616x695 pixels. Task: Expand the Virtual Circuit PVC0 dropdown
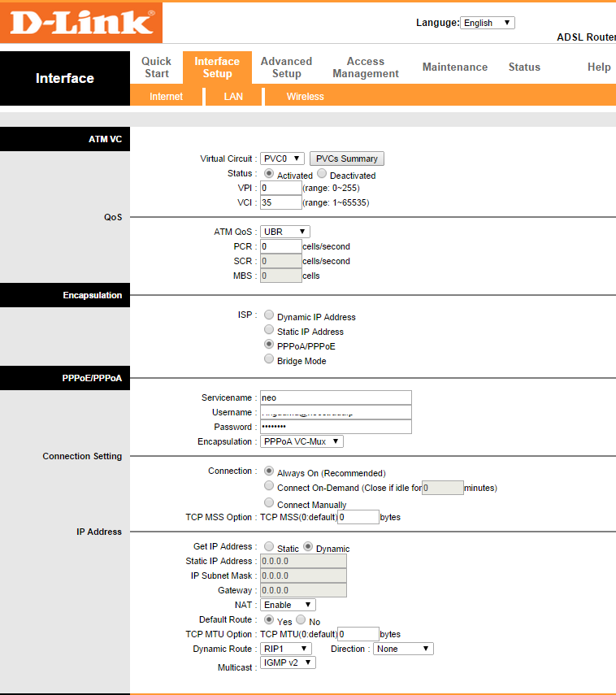(x=282, y=159)
